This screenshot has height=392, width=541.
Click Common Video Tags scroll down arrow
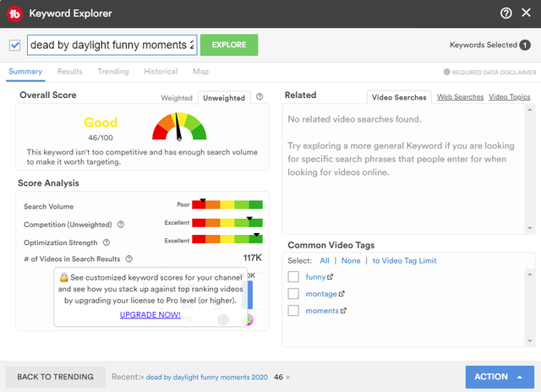click(x=530, y=341)
